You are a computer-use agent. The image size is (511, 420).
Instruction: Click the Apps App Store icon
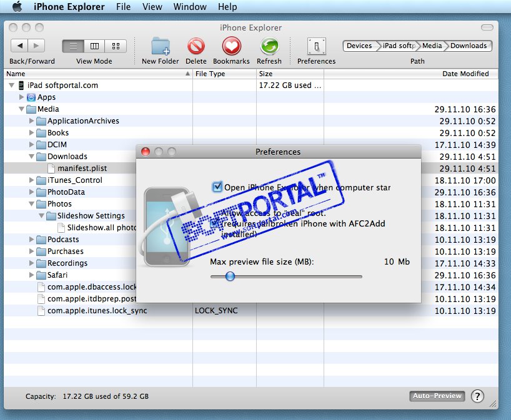(31, 97)
